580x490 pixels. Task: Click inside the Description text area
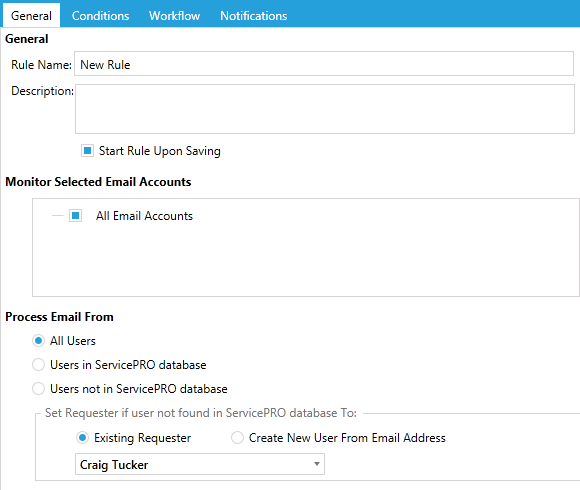coord(325,109)
